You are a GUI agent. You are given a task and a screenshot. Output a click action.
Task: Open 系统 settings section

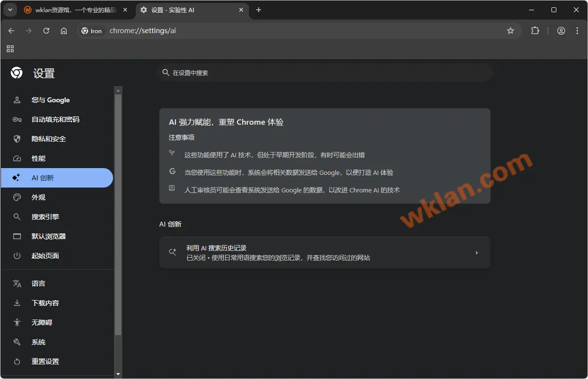click(57, 342)
